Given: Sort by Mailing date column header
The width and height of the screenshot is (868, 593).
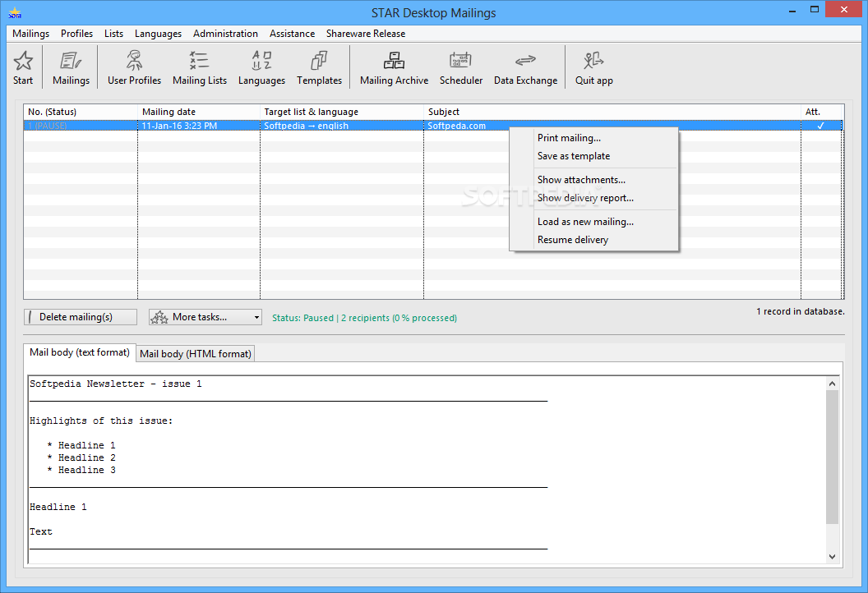Looking at the screenshot, I should tap(199, 112).
